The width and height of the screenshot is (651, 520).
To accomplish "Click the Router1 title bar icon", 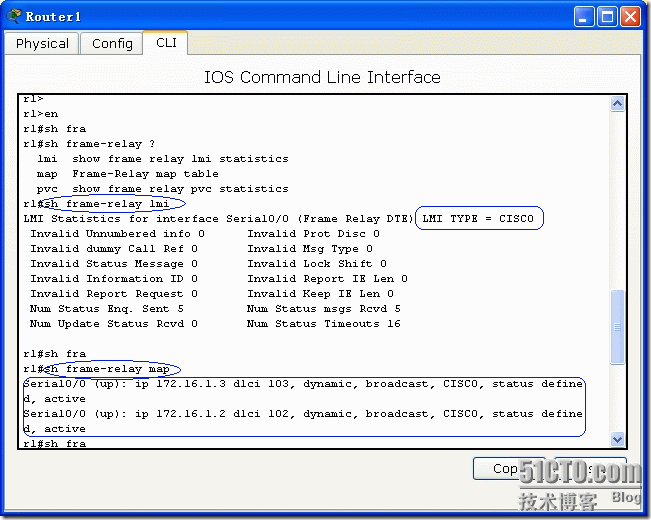I will point(14,16).
